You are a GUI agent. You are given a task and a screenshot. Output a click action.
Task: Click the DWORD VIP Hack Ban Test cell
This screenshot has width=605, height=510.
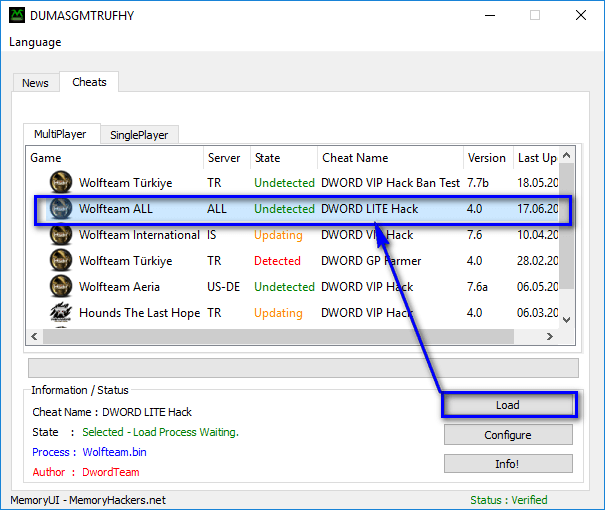390,182
